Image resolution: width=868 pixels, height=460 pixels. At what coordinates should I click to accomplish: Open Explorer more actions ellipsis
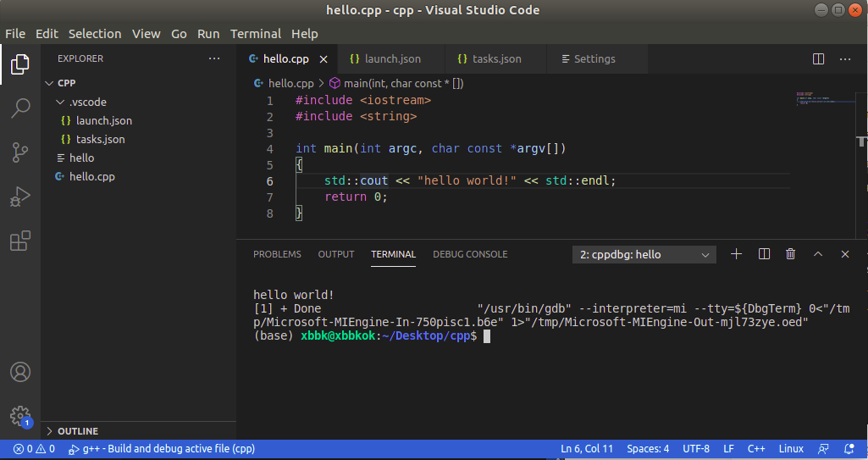pos(214,58)
